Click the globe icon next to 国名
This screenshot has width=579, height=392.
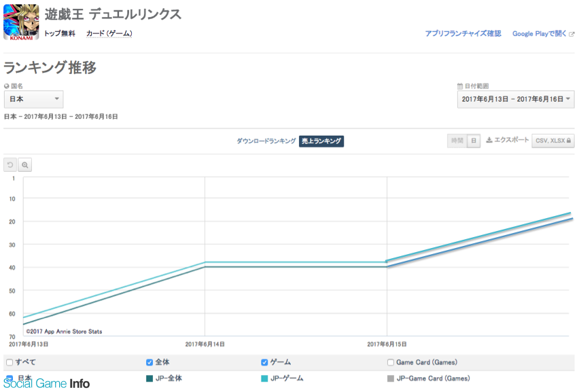pos(6,86)
